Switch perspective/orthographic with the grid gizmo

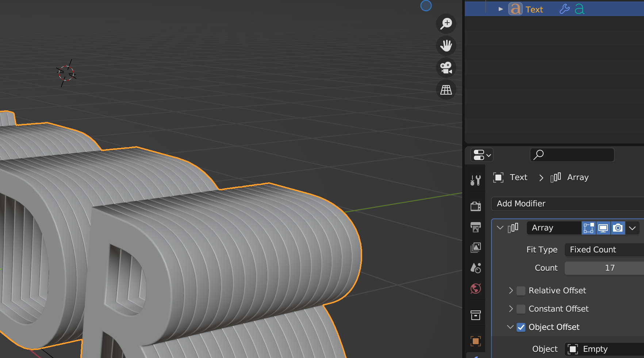[446, 89]
